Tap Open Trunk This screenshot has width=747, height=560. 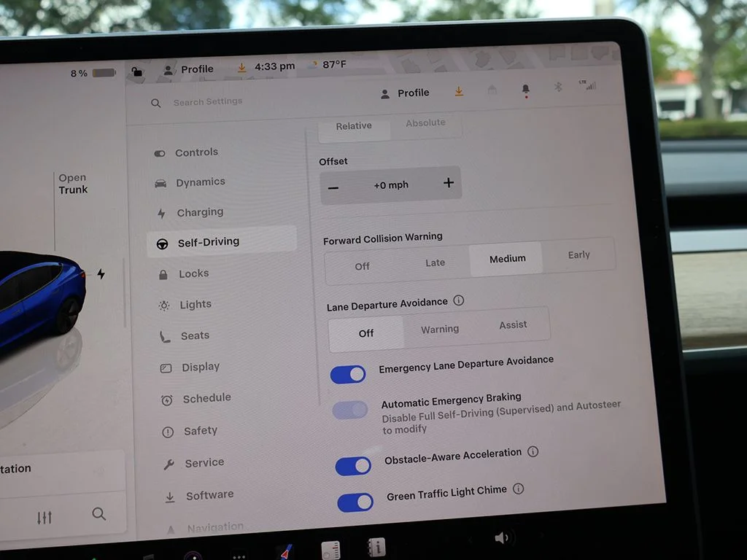click(x=73, y=184)
